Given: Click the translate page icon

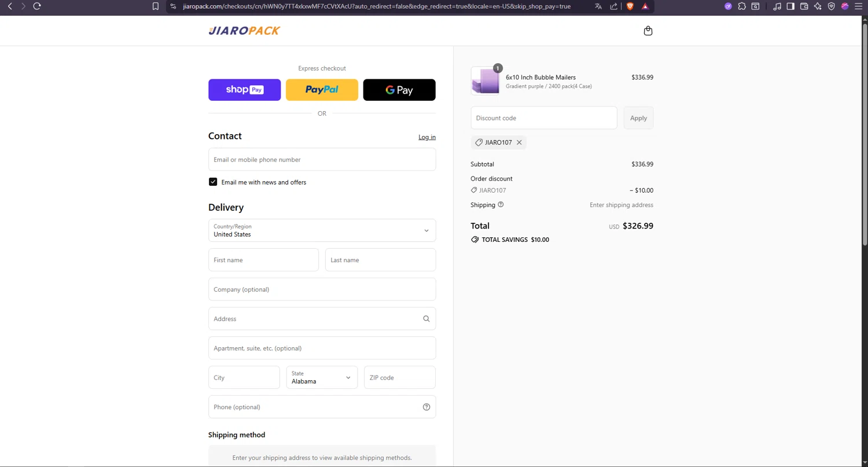Looking at the screenshot, I should click(598, 6).
